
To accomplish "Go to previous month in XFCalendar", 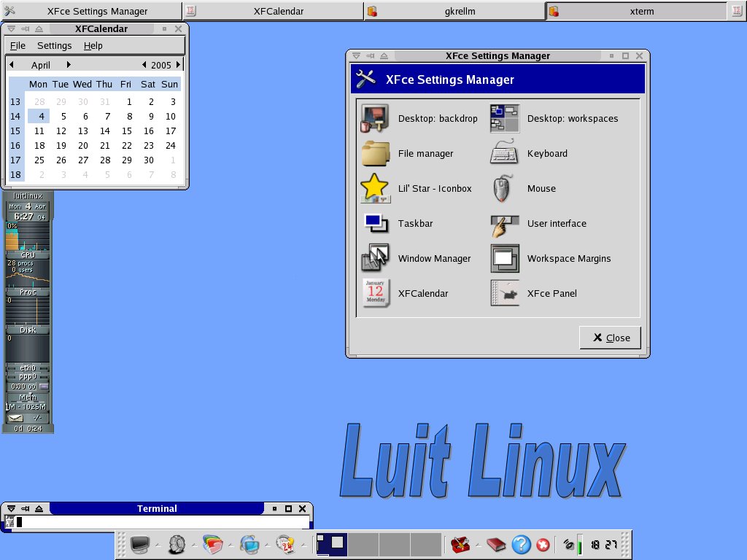I will click(x=12, y=64).
